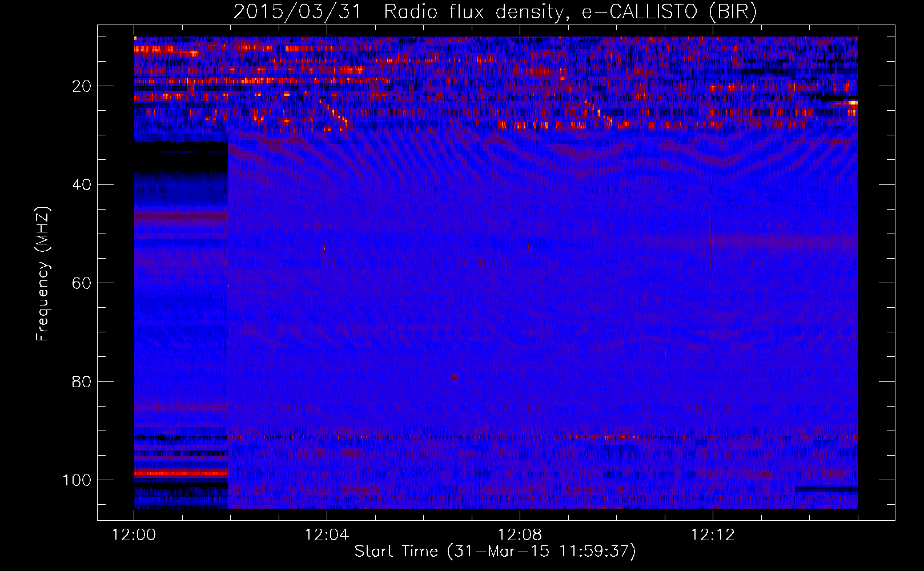This screenshot has width=924, height=571.
Task: Click the 20 frequency axis label
Action: point(82,86)
